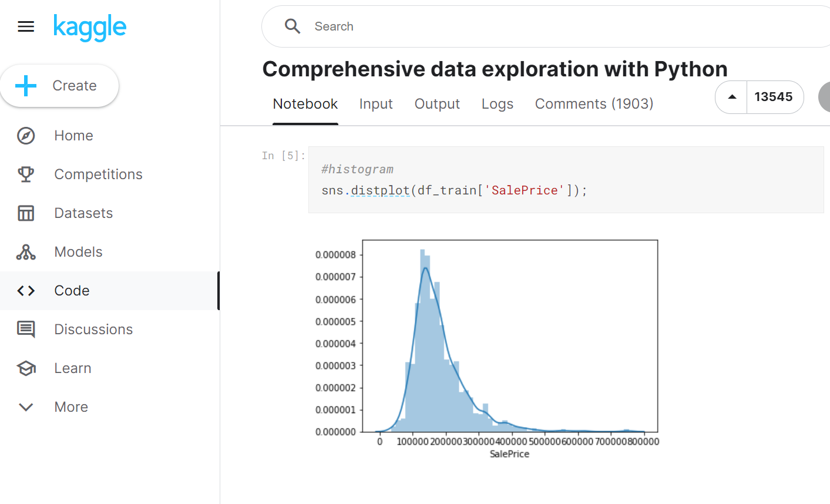The height and width of the screenshot is (504, 830).
Task: Click the notebook title heading
Action: point(495,69)
